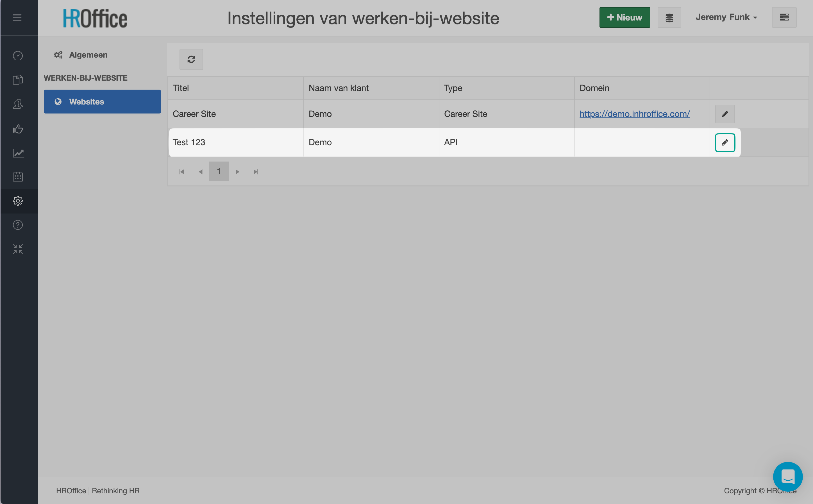Click the thumbs-up sidebar icon
This screenshot has height=504, width=813.
tap(18, 129)
